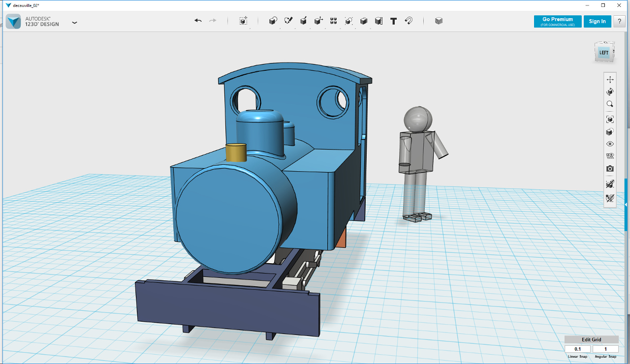Expand the collapsed side panel arrow at right edge

627,204
